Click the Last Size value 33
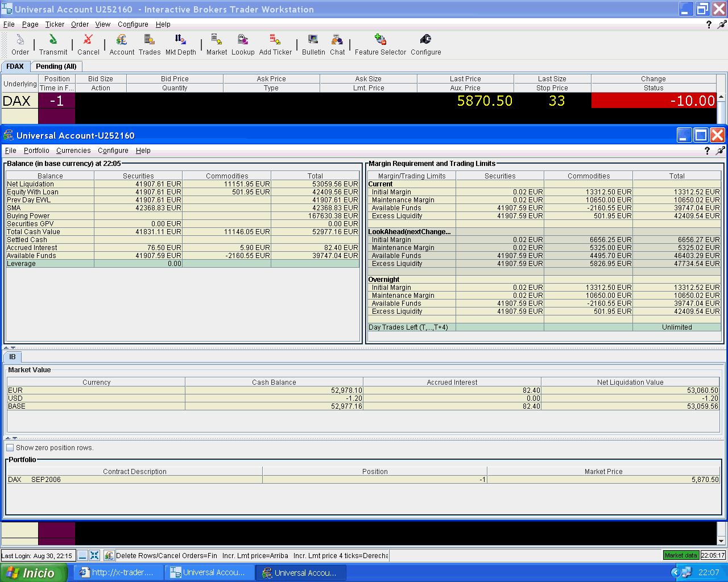 (x=557, y=101)
